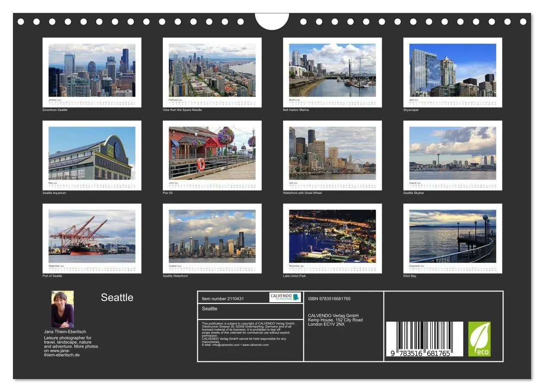
Task: Open the Skyscraper April thumbnail
Action: 452,73
